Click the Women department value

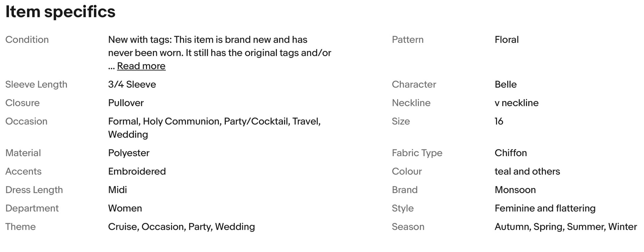(125, 208)
